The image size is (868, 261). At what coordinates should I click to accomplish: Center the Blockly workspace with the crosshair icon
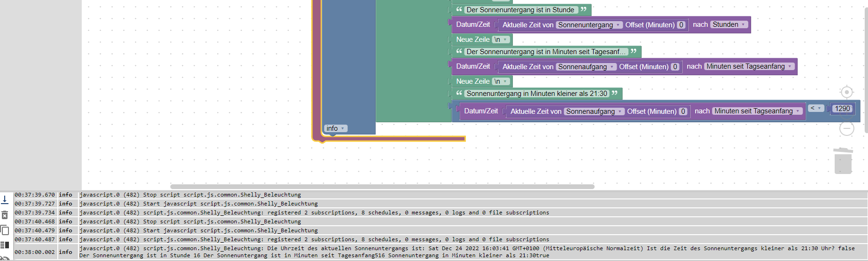[x=846, y=92]
